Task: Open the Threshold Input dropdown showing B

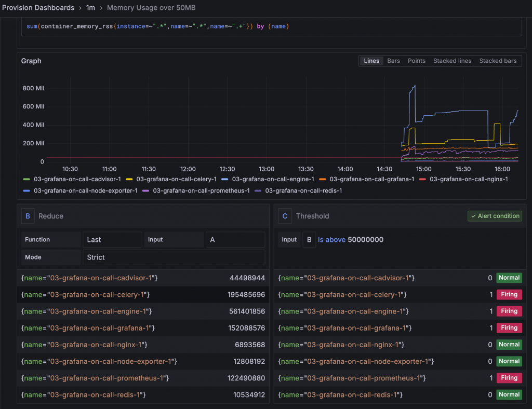Action: [309, 240]
